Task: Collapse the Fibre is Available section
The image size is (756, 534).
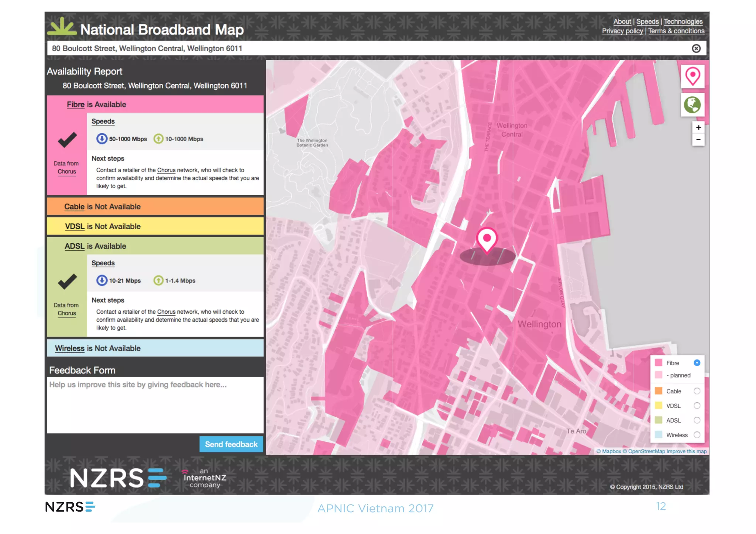Action: [155, 104]
